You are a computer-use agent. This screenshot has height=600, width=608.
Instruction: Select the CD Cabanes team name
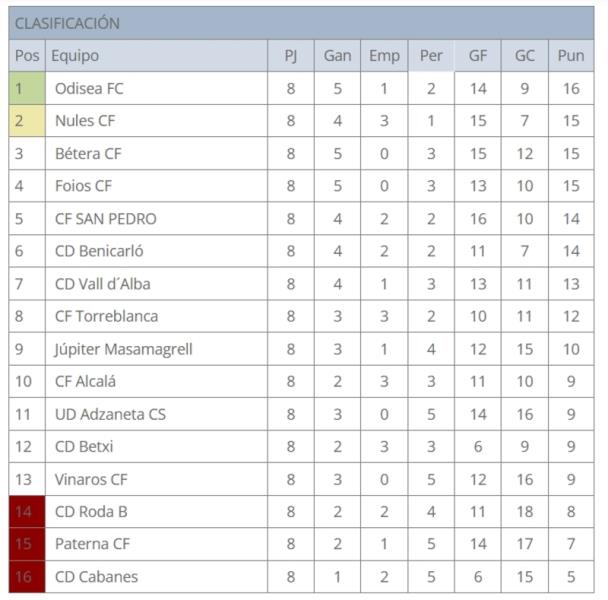(x=96, y=577)
